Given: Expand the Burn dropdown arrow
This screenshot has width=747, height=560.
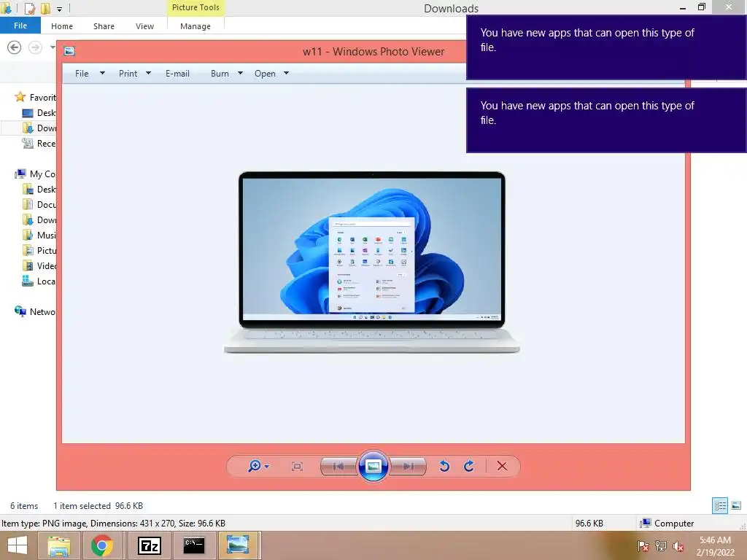Looking at the screenshot, I should pos(240,73).
